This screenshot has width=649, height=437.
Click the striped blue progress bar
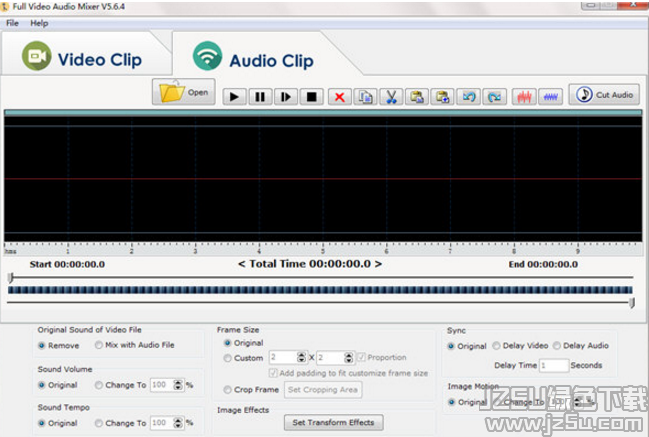[x=320, y=290]
